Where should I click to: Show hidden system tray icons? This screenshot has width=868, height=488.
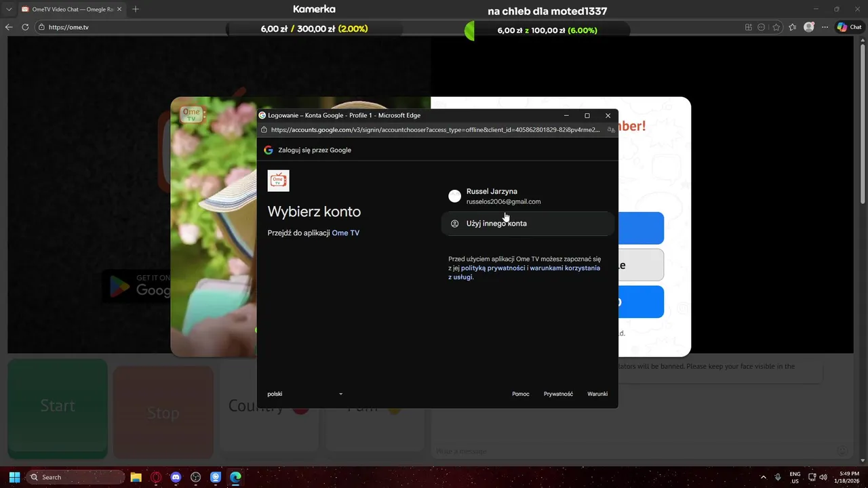763,477
